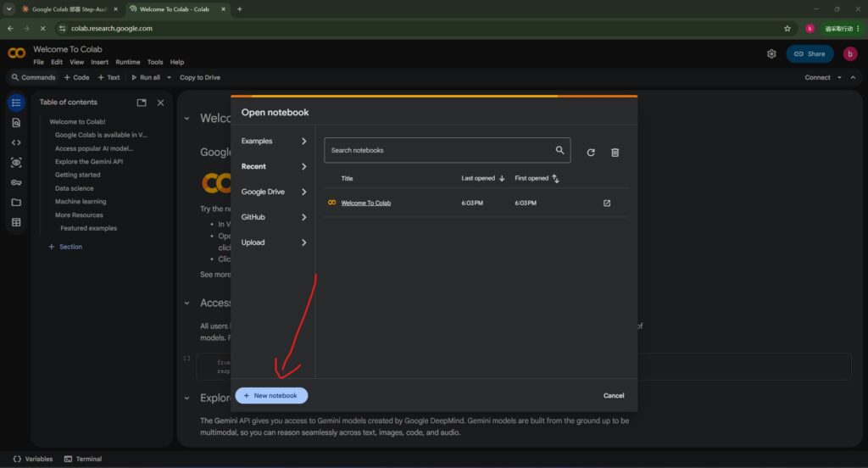
Task: Open Run all dropdown arrow
Action: [169, 77]
